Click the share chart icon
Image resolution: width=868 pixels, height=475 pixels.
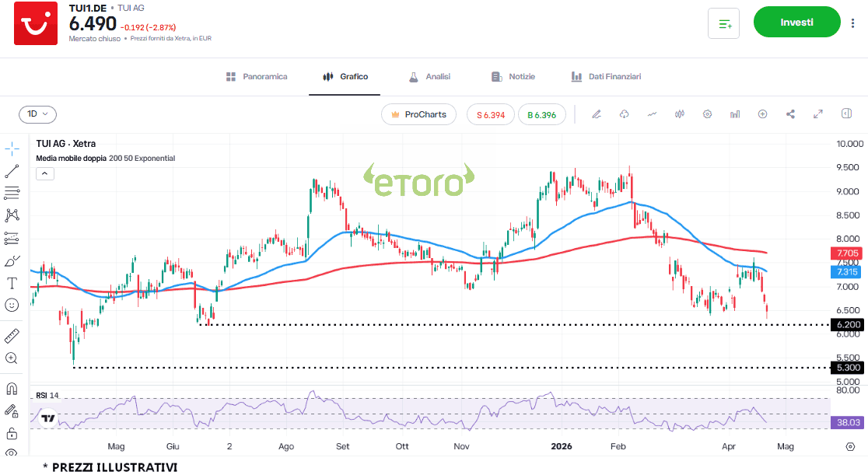tap(790, 114)
